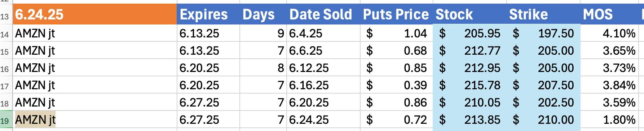This screenshot has height=131, width=644.
Task: Select the orange 6.24.25 header cell
Action: click(x=95, y=14)
